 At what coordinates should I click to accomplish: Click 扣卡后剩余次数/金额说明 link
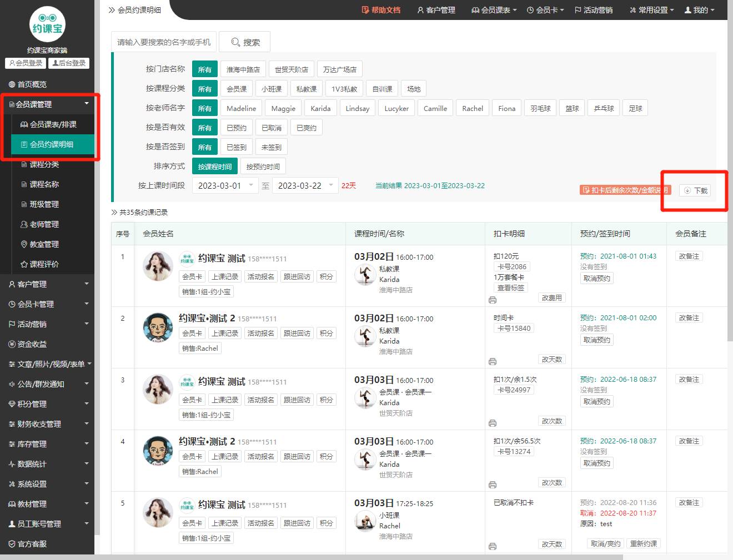tap(625, 190)
